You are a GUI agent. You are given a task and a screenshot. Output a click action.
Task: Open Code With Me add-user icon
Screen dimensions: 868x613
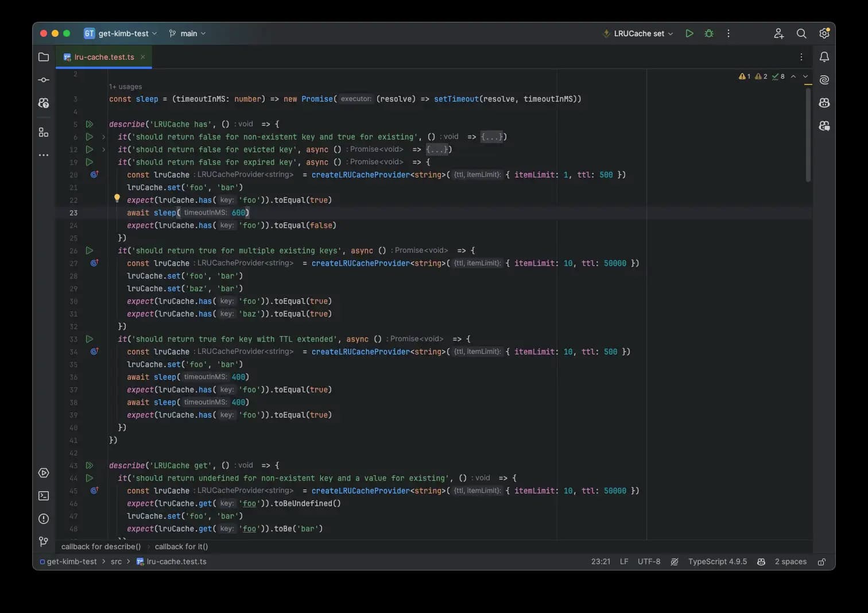(779, 33)
